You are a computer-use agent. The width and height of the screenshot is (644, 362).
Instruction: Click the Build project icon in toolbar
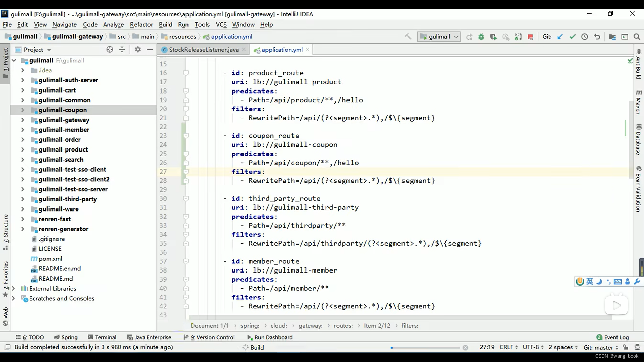pos(408,36)
